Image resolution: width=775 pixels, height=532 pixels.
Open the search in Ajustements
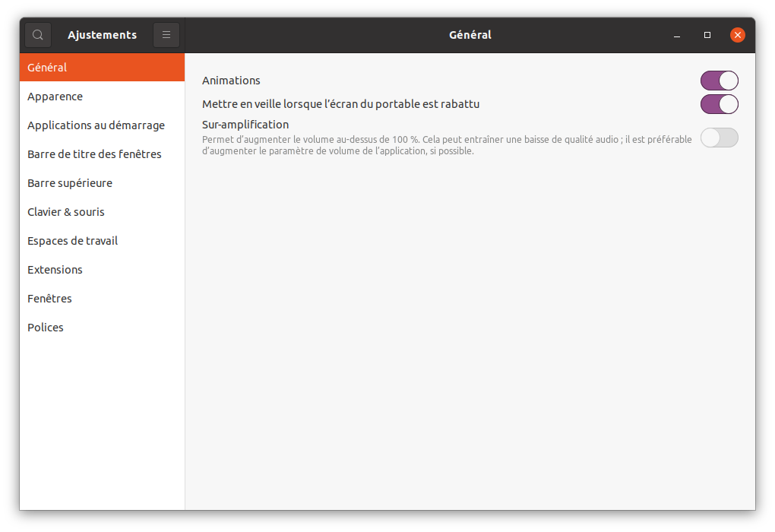point(38,35)
